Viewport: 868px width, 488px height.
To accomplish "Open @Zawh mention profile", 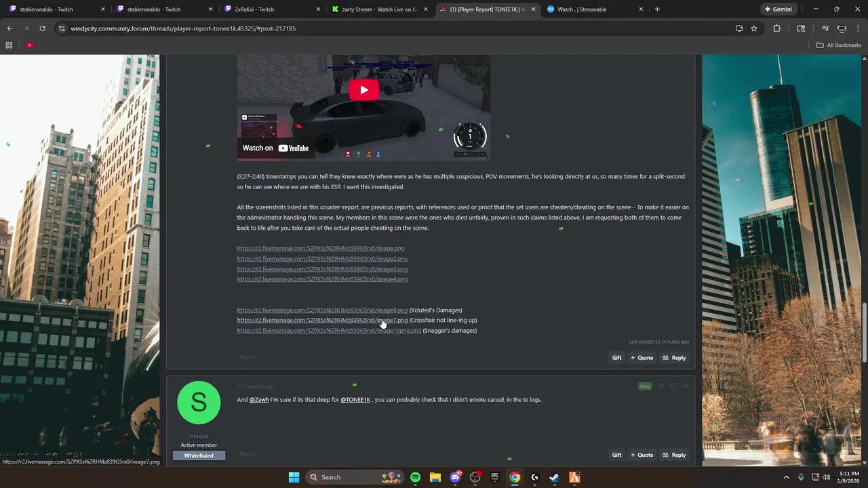I will coord(259,400).
